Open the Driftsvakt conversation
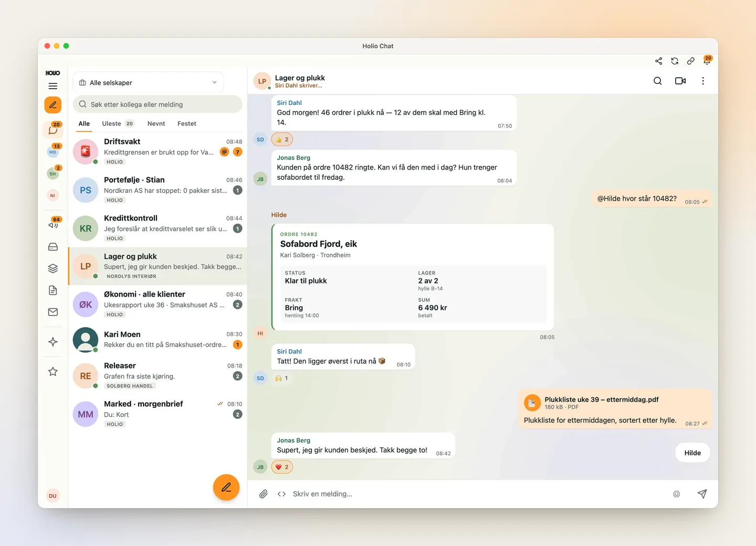Image resolution: width=756 pixels, height=546 pixels. point(157,152)
